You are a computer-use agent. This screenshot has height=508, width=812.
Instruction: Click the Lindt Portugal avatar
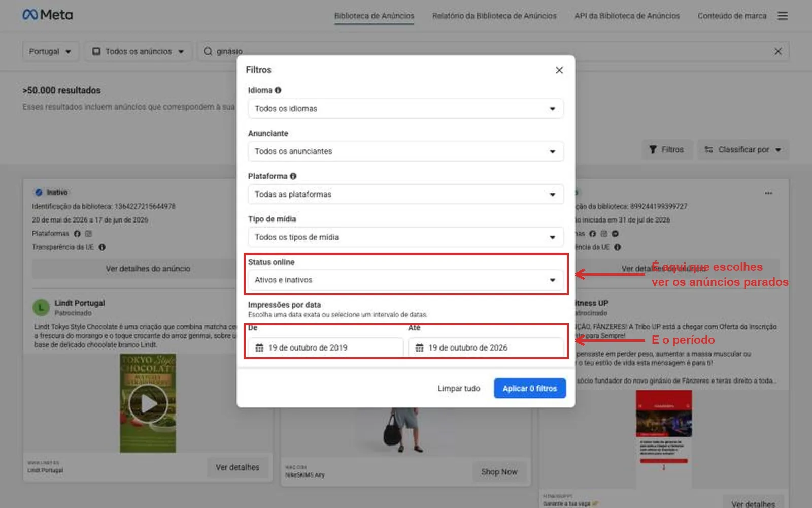[41, 307]
